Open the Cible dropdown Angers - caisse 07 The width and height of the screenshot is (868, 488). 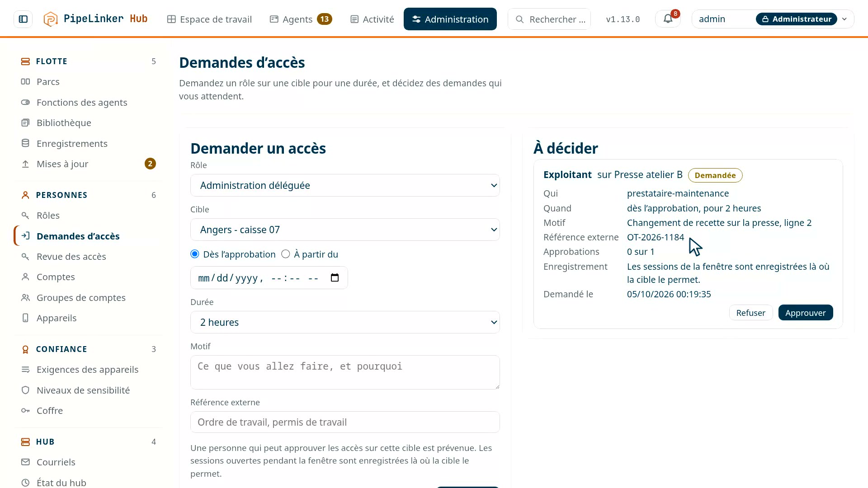[345, 230]
